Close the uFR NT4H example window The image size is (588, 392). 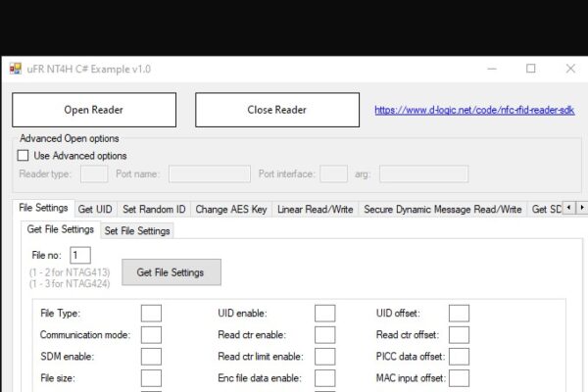pos(570,69)
